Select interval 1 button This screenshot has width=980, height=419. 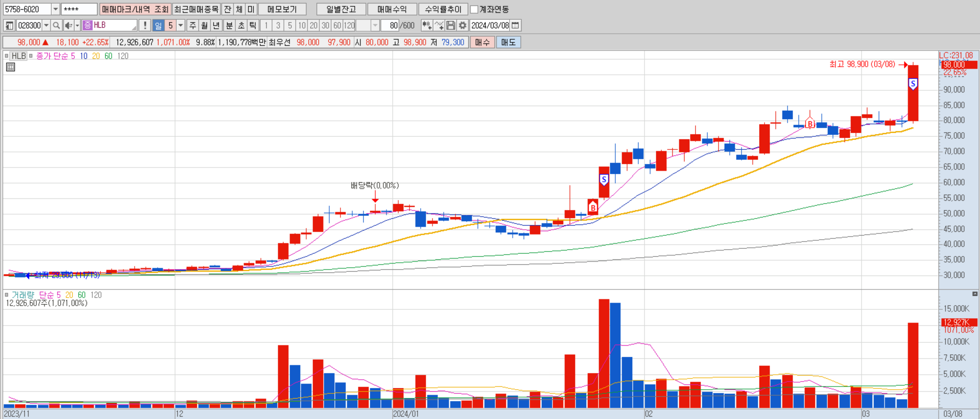pyautogui.click(x=266, y=26)
